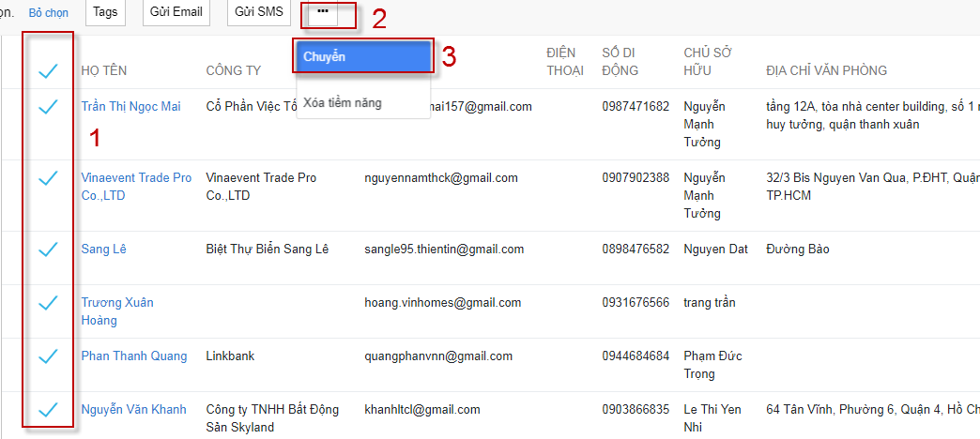This screenshot has height=439, width=980.
Task: Open Phan Thanh Quang lead record
Action: [133, 356]
